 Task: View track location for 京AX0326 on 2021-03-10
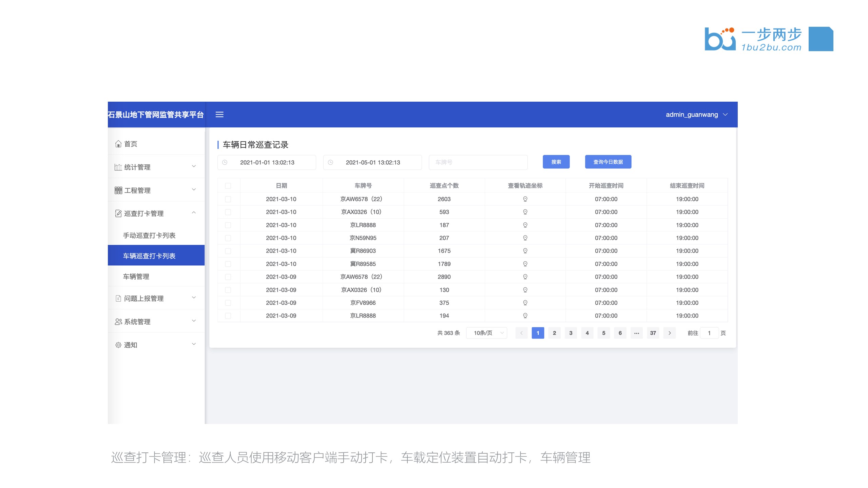pos(525,212)
